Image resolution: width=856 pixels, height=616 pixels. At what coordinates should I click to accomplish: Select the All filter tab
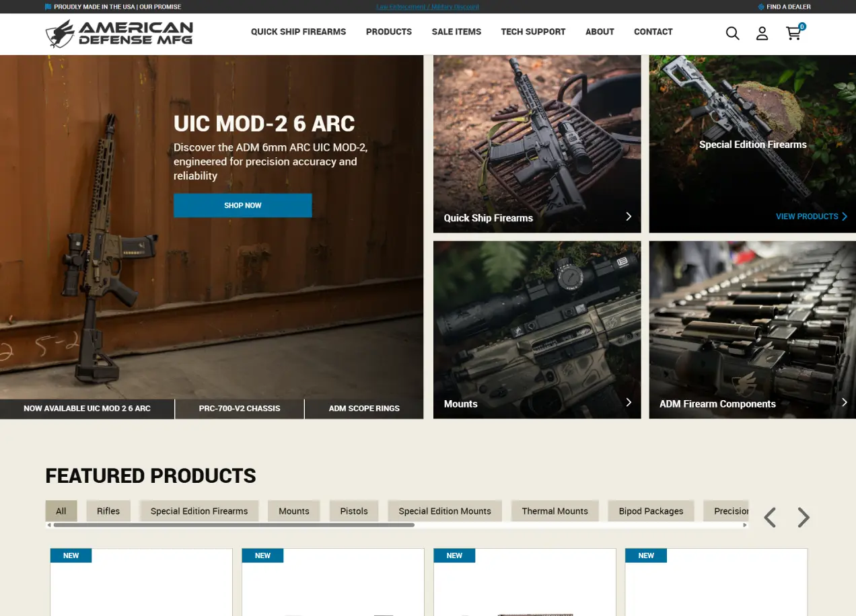[x=61, y=511]
